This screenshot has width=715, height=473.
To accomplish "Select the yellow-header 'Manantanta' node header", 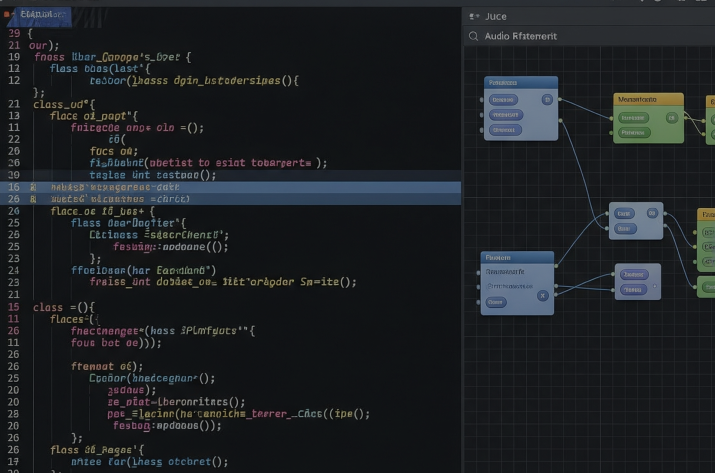I will (x=648, y=99).
